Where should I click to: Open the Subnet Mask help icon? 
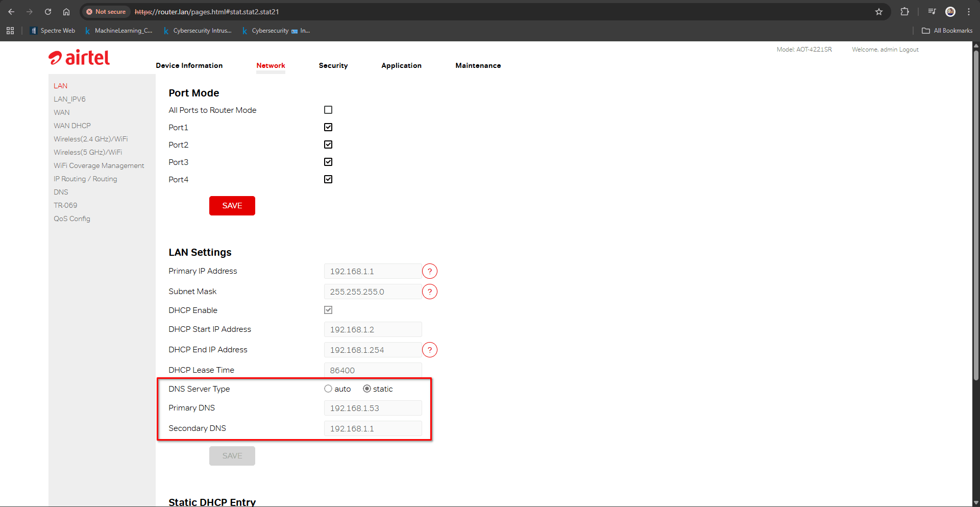tap(430, 292)
